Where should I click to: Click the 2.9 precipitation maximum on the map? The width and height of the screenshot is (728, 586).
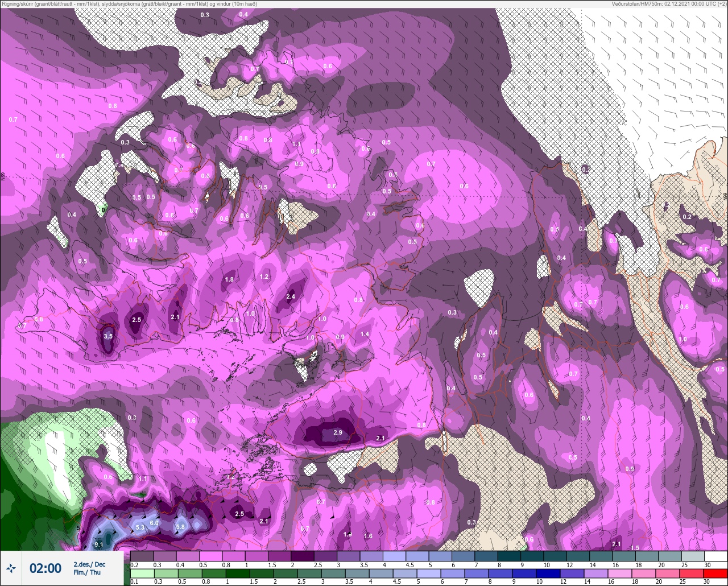point(337,432)
